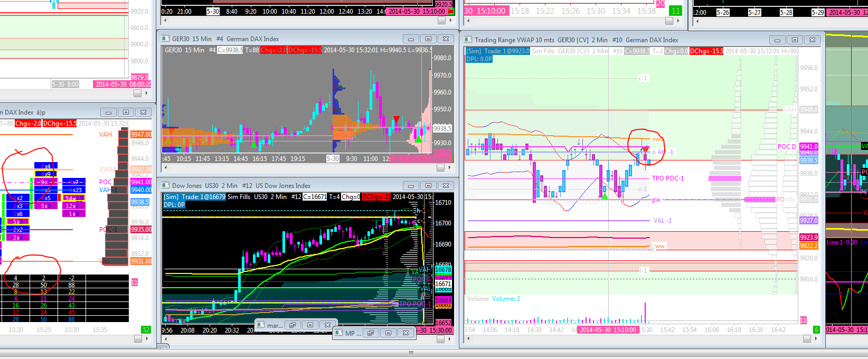Screen dimensions: 868x359
Task: Click the '5-28' date marker on time axis
Action: [786, 12]
